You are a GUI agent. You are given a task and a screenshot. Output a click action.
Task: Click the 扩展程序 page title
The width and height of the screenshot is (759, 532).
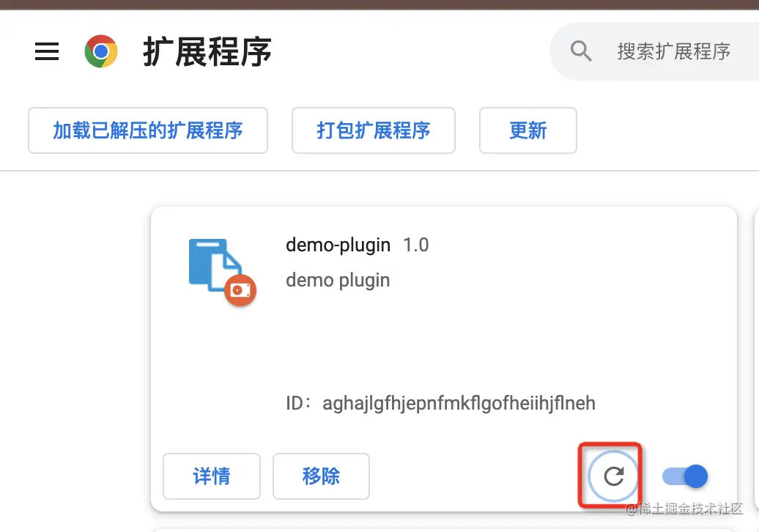click(207, 52)
